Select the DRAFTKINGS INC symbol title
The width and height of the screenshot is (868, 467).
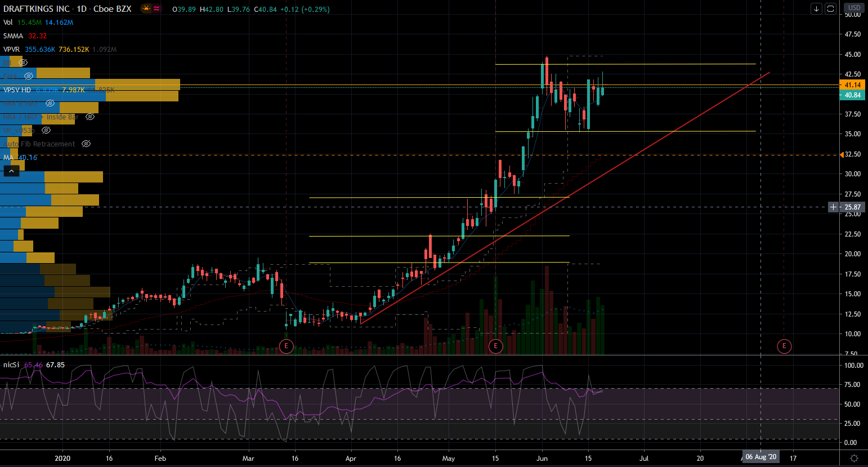tap(37, 8)
